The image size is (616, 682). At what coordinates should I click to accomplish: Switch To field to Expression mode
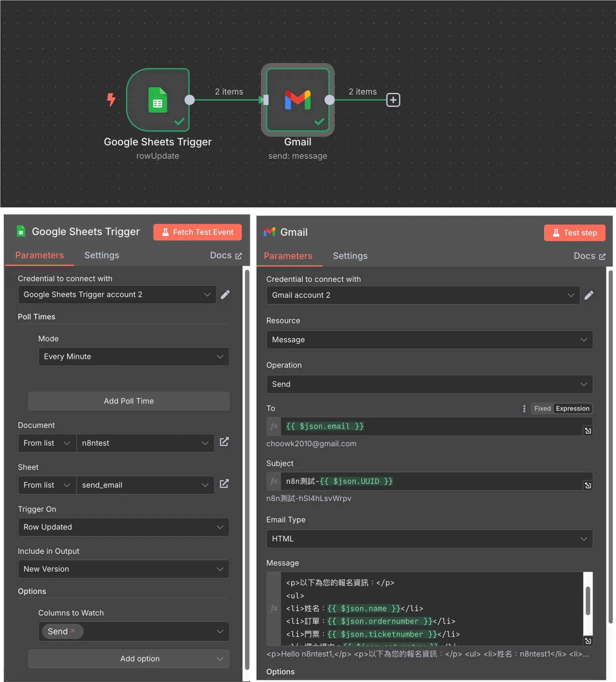(x=573, y=409)
